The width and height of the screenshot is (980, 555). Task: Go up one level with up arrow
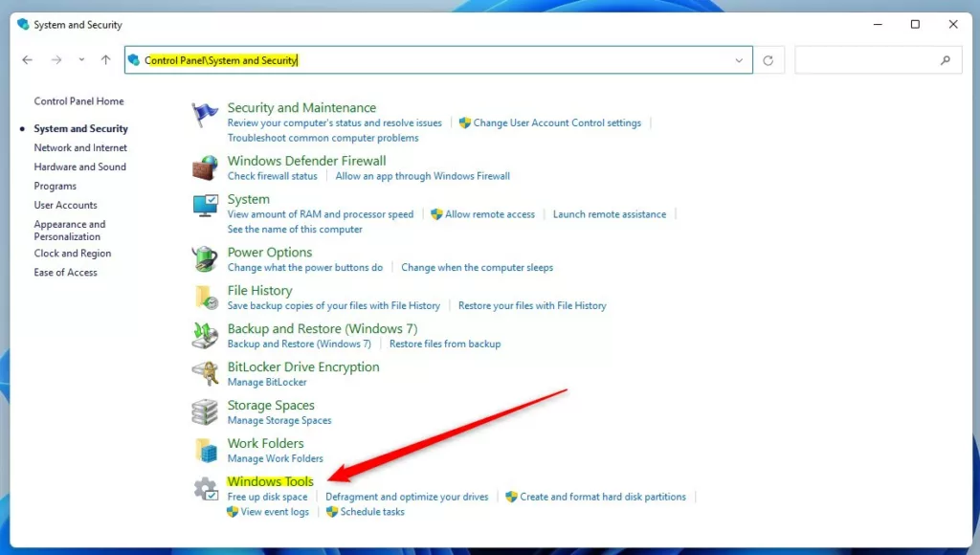pos(105,60)
